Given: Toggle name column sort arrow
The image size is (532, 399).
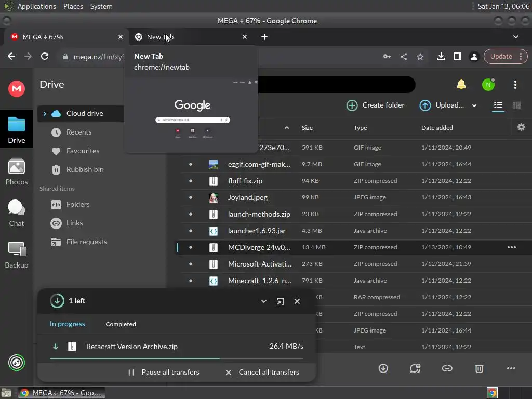Looking at the screenshot, I should 287,128.
